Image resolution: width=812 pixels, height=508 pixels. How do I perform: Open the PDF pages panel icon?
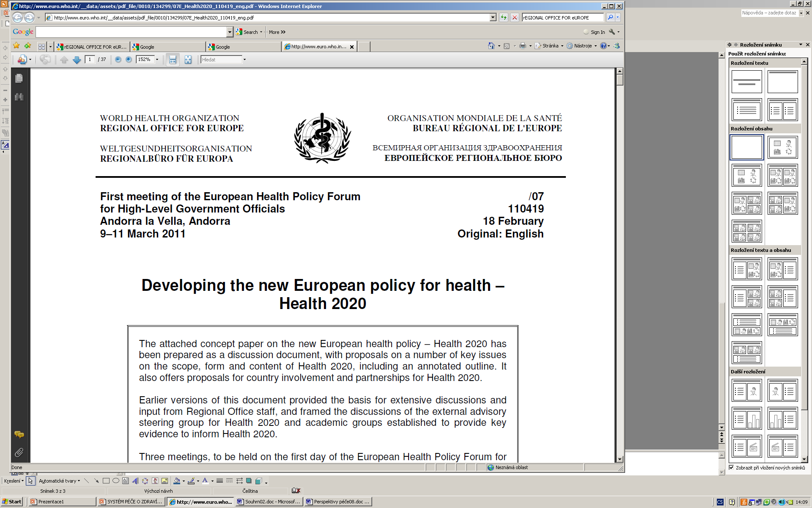point(19,78)
